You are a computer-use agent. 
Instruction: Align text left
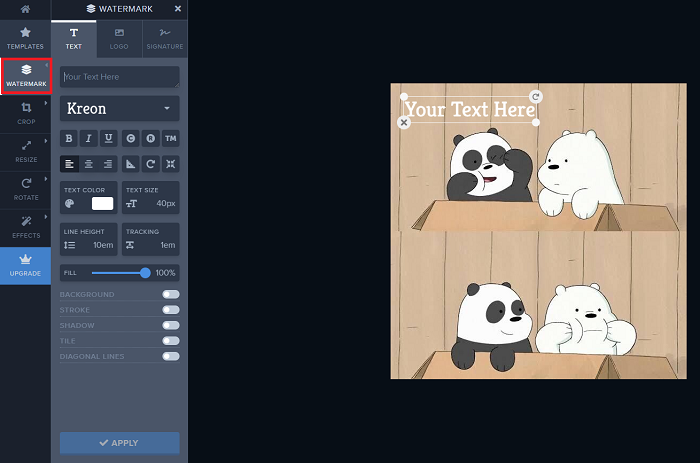tap(69, 164)
